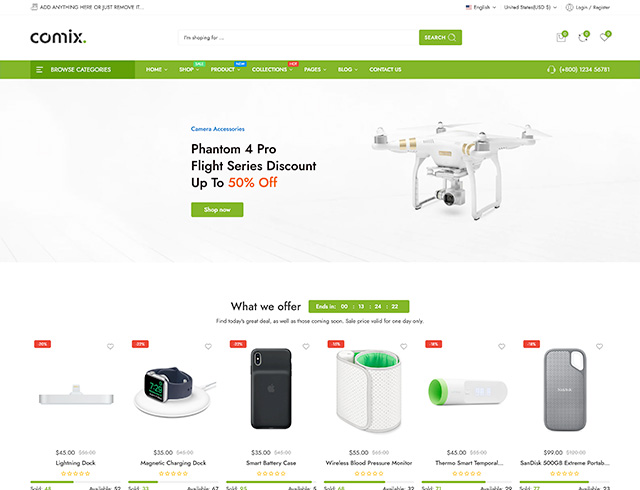Click the comix logo

58,37
